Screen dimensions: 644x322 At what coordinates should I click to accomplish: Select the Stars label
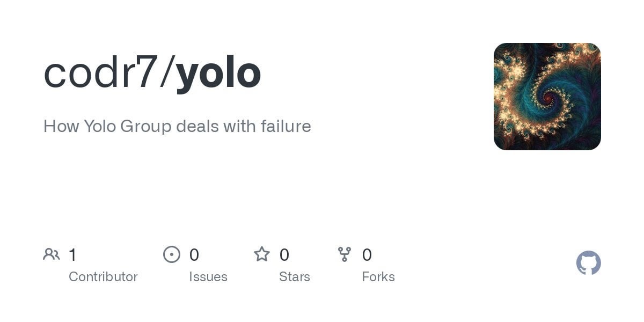295,277
